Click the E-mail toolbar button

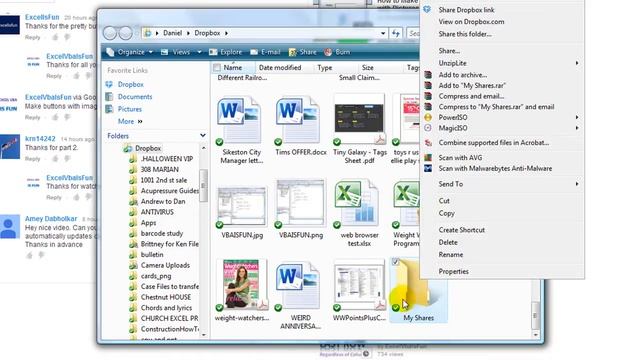click(265, 52)
